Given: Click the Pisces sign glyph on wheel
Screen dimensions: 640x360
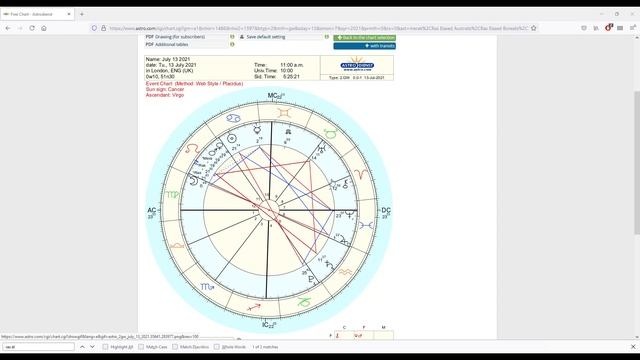Looking at the screenshot, I should (366, 225).
